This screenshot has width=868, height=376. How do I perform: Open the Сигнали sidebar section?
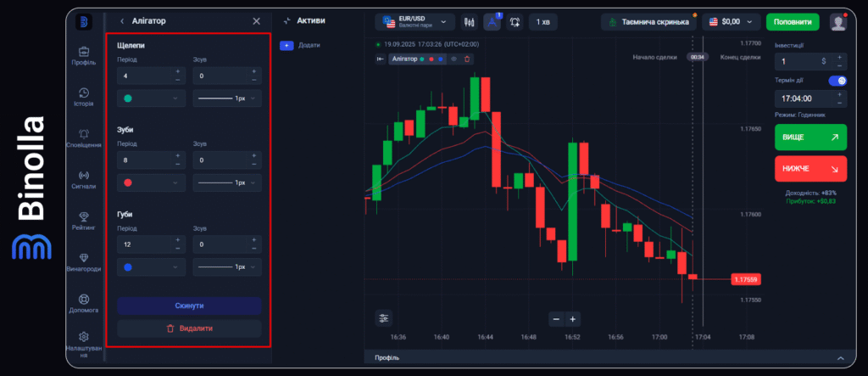tap(83, 179)
